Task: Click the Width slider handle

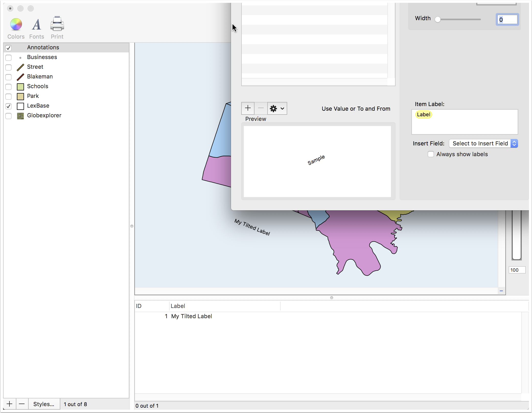Action: (x=438, y=19)
